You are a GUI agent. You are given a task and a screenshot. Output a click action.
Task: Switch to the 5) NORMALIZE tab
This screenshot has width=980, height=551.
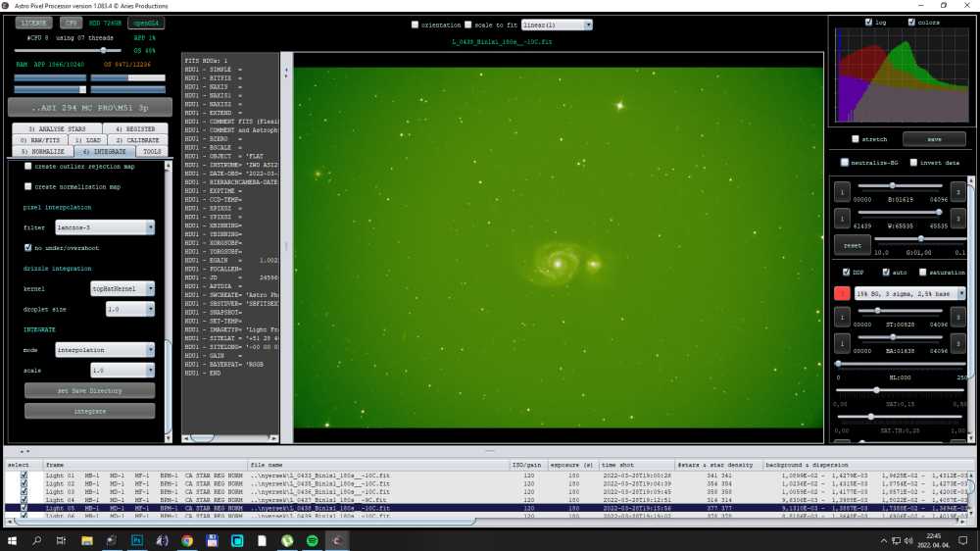42,151
